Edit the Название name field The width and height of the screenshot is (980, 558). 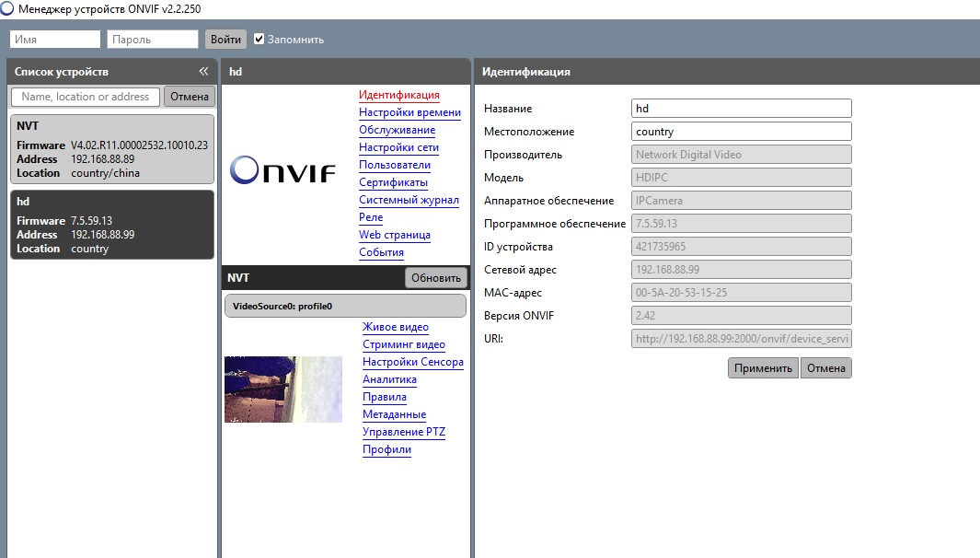pos(742,109)
